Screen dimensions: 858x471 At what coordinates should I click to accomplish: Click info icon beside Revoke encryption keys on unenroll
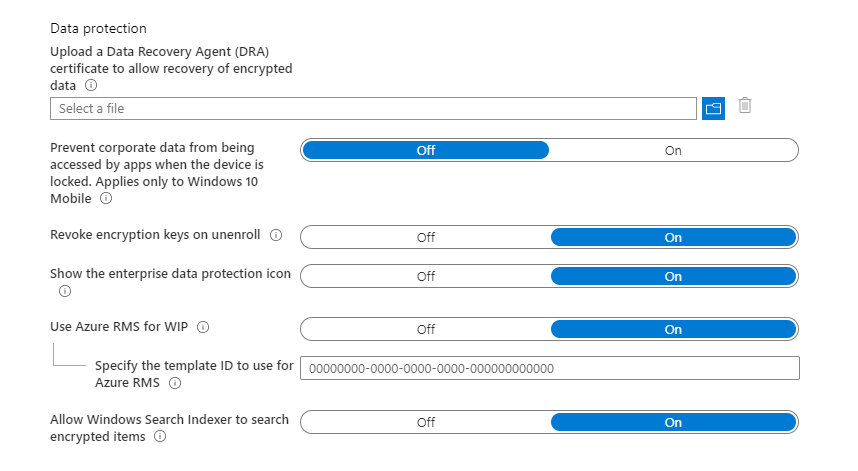pos(276,235)
